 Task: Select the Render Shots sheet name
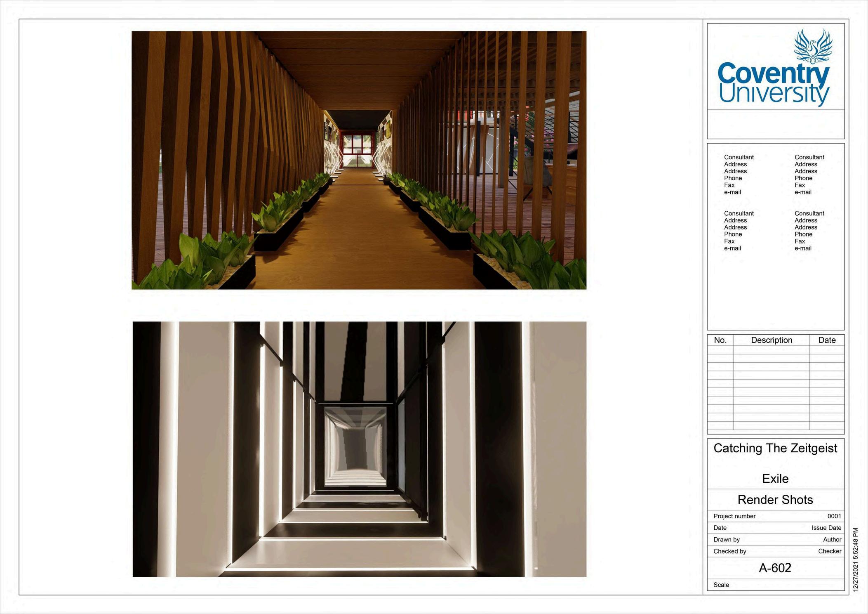point(775,500)
